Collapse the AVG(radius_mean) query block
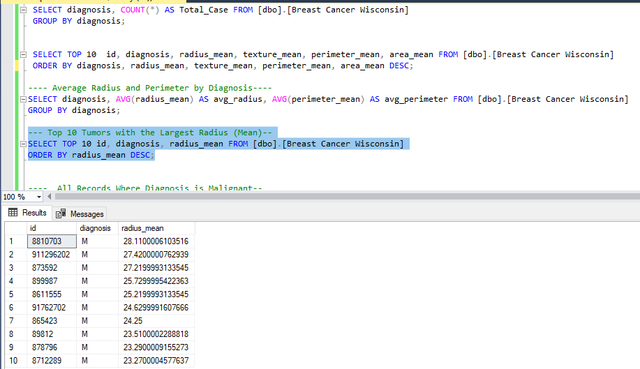The height and width of the screenshot is (369, 640). [23, 99]
